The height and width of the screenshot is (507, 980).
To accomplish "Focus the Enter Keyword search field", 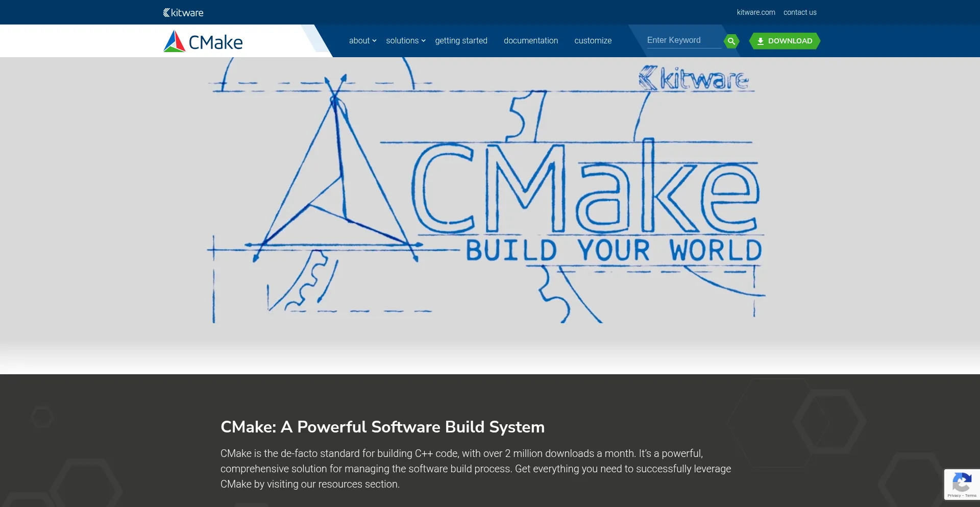I will click(x=683, y=40).
